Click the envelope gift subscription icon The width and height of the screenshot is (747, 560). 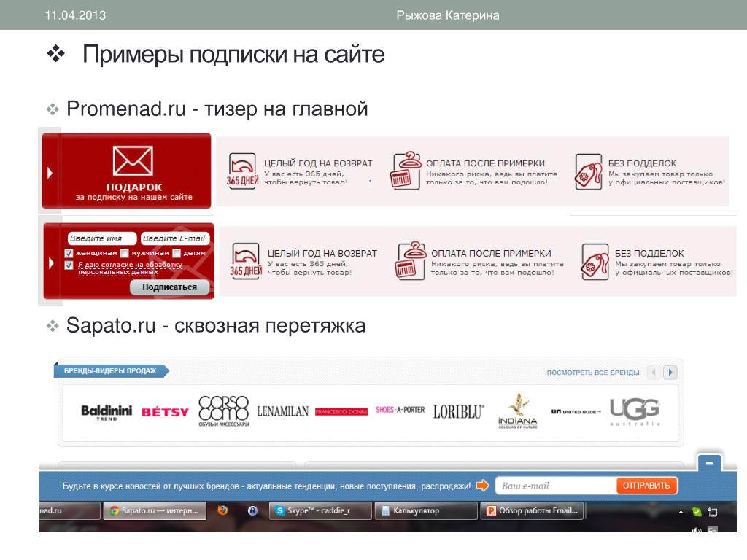pos(133,160)
